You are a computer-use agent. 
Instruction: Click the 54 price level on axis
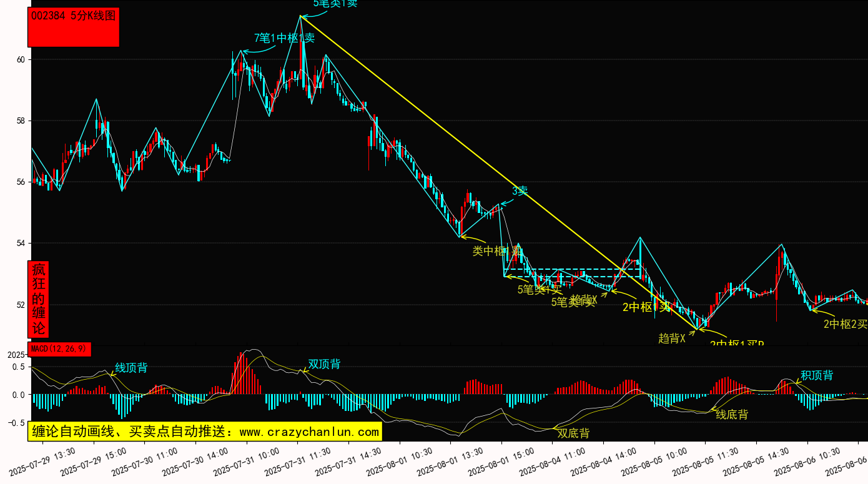(x=20, y=243)
